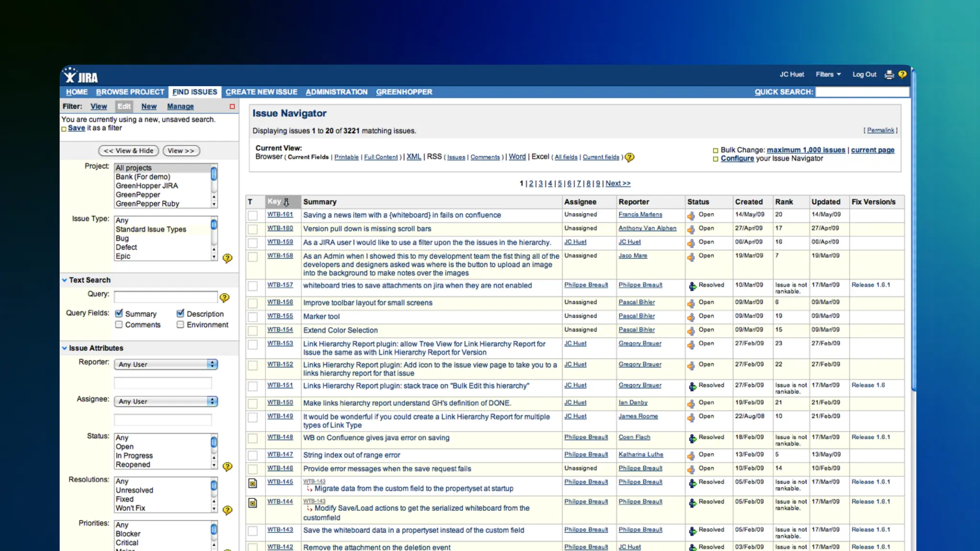
Task: Open the Reporter Any User dropdown
Action: (x=166, y=364)
